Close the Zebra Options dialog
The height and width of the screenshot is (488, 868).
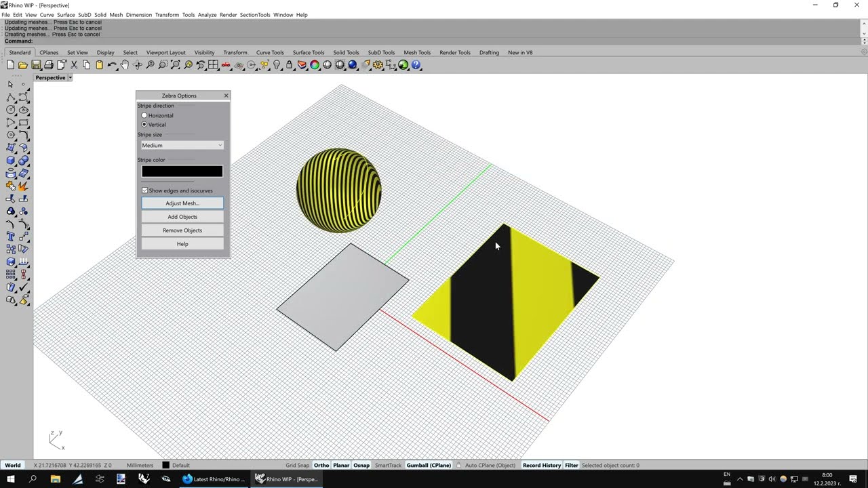point(226,96)
